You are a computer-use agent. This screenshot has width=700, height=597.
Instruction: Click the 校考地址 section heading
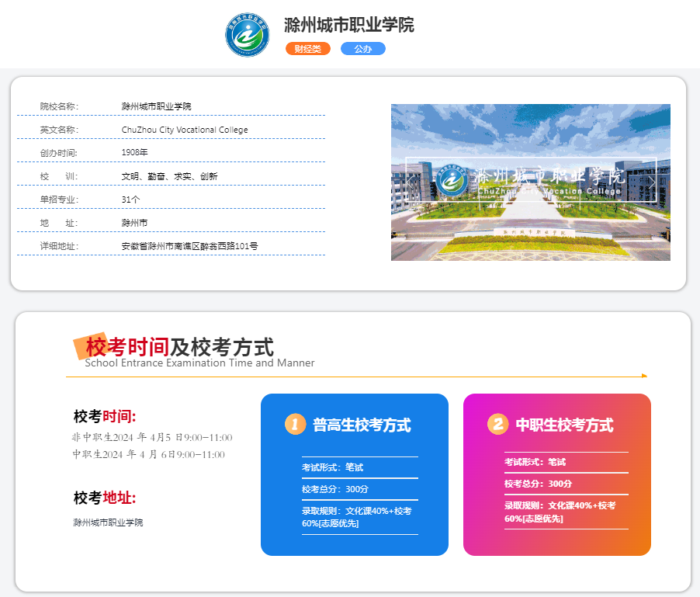click(x=105, y=498)
